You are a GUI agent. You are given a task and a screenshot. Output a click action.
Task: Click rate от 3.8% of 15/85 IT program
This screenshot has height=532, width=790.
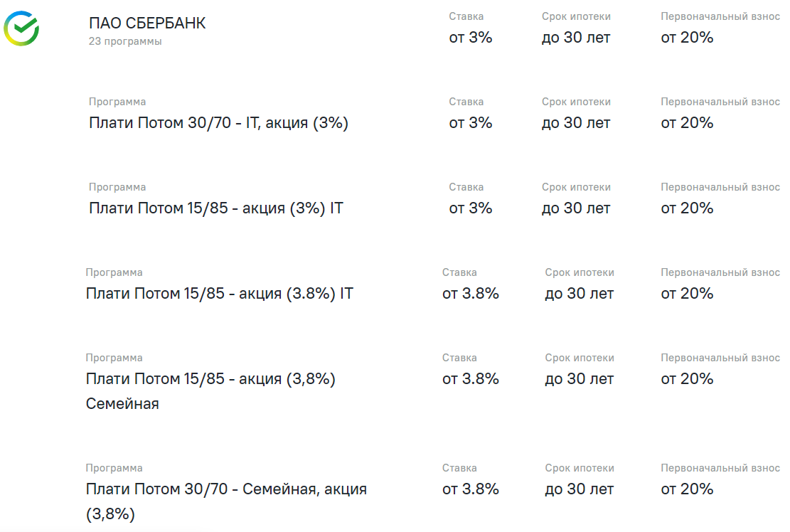click(x=470, y=293)
